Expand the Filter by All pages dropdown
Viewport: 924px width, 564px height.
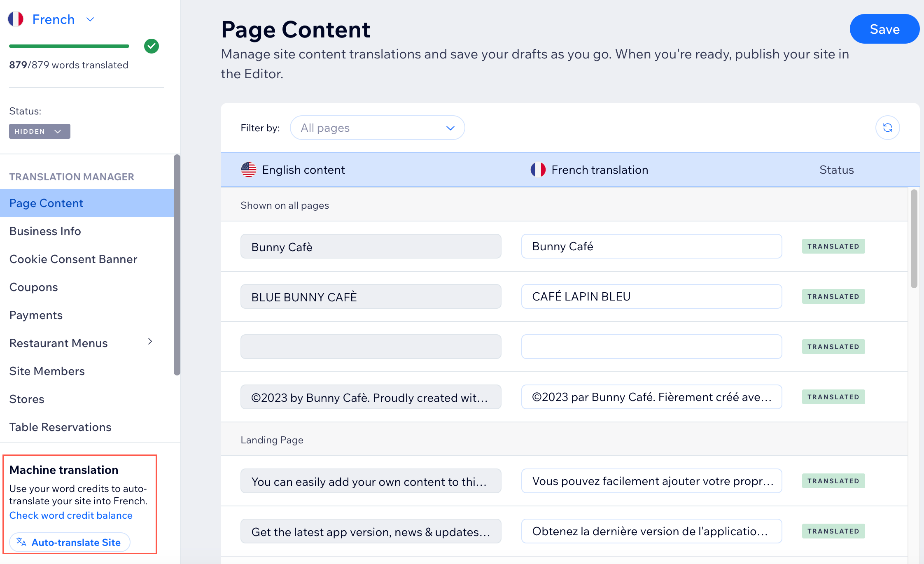[378, 128]
